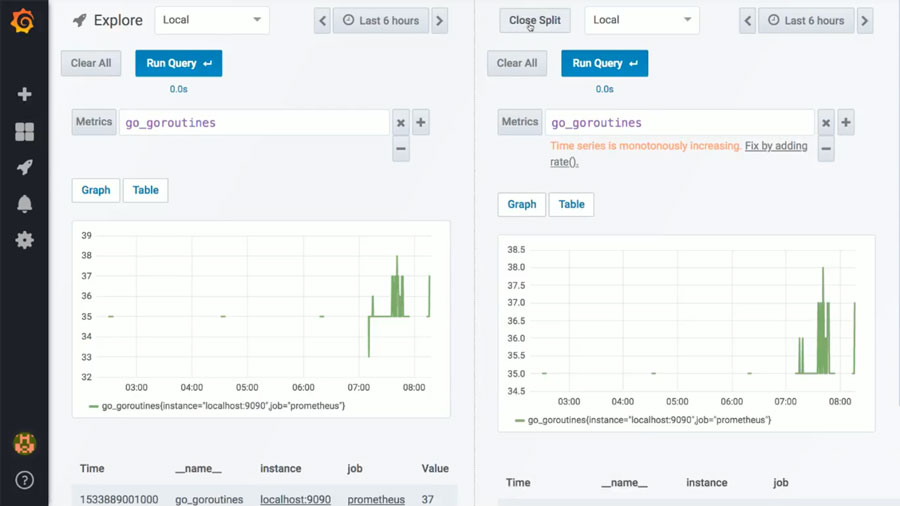The image size is (900, 506).
Task: Click the user avatar in sidebar
Action: pyautogui.click(x=24, y=442)
